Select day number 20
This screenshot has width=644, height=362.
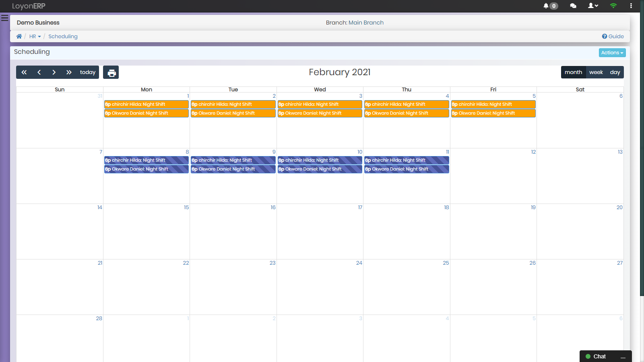coord(619,208)
